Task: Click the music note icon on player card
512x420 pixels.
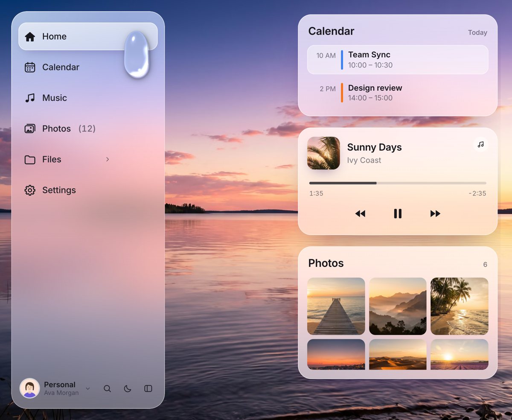Action: coord(481,144)
